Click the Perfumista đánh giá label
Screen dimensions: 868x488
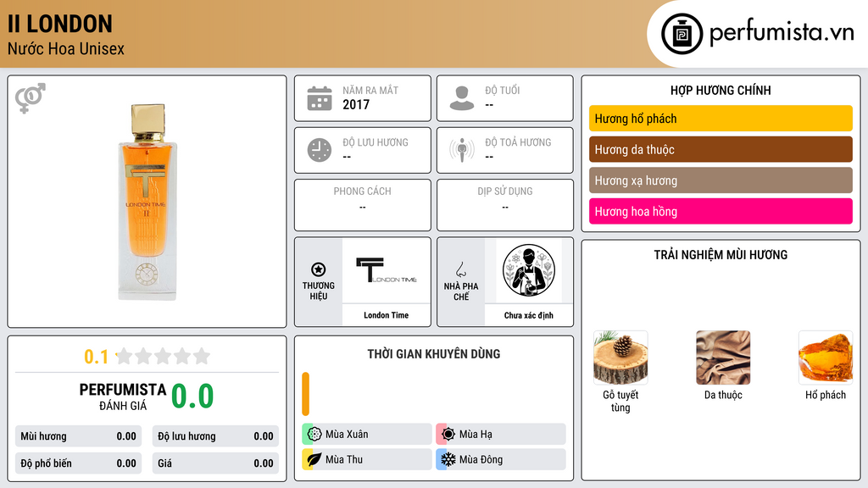point(123,396)
